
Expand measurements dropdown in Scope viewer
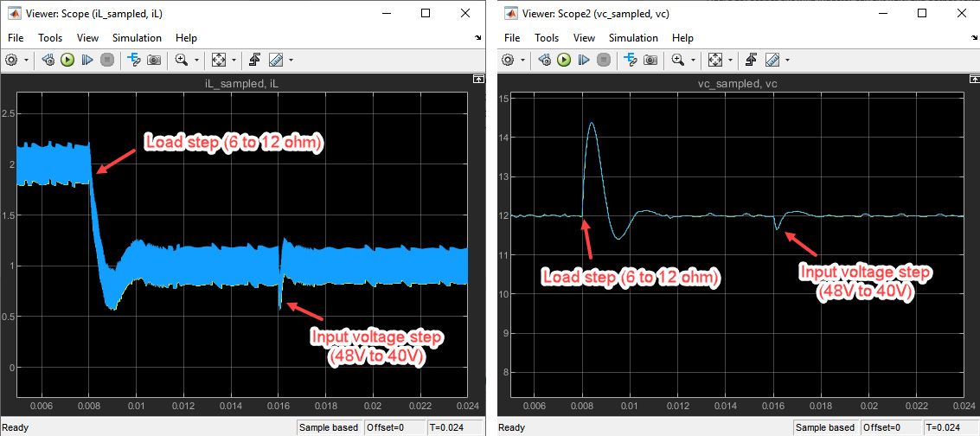coord(291,61)
